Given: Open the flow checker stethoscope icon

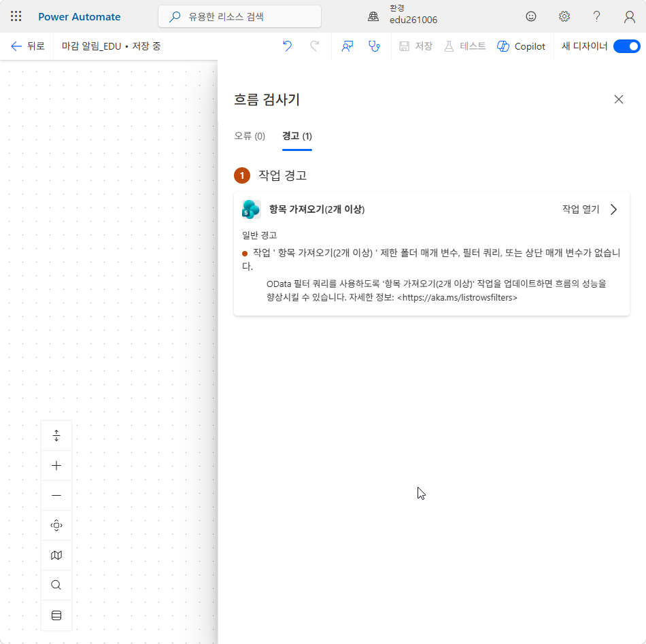Looking at the screenshot, I should click(374, 46).
